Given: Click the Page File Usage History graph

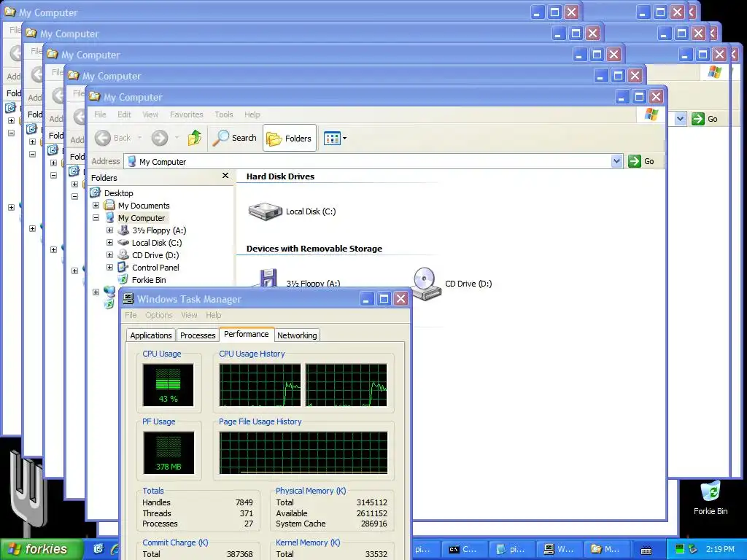Looking at the screenshot, I should point(303,452).
